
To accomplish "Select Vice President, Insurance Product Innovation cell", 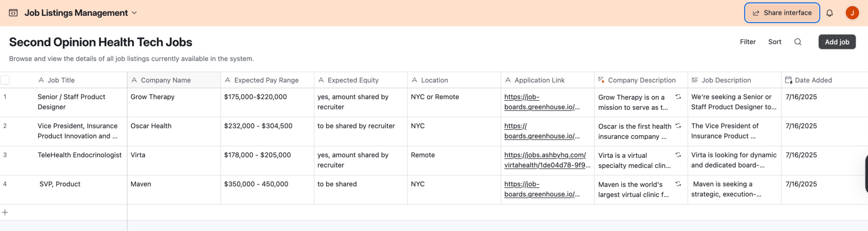I will [x=81, y=131].
